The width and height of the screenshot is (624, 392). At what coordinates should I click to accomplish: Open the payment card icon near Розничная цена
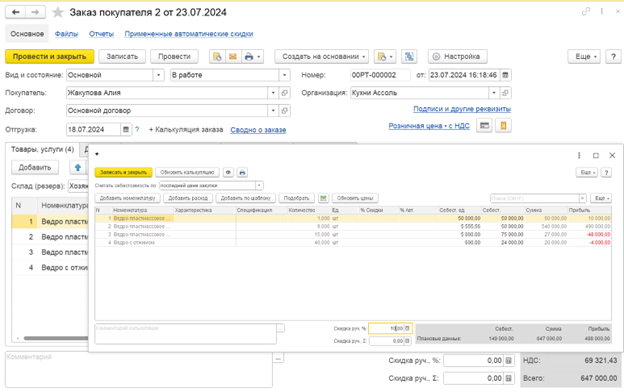click(484, 126)
